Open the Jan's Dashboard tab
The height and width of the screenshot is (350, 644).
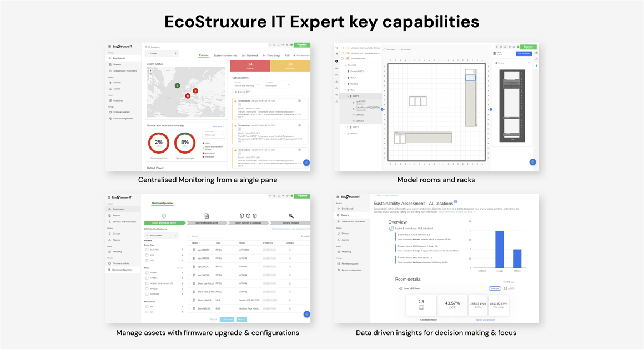pyautogui.click(x=250, y=55)
